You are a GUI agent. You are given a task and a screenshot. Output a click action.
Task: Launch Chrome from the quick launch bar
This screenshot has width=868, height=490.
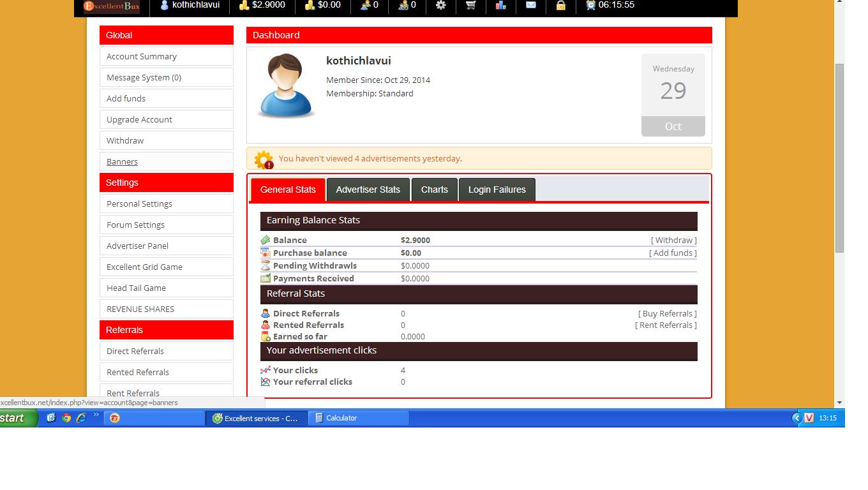[66, 418]
